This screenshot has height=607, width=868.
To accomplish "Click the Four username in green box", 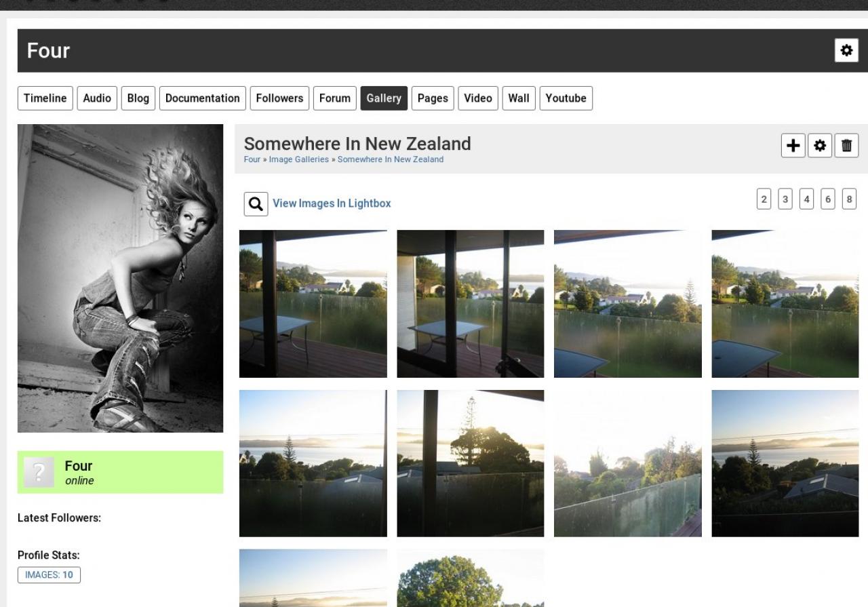I will click(x=79, y=466).
